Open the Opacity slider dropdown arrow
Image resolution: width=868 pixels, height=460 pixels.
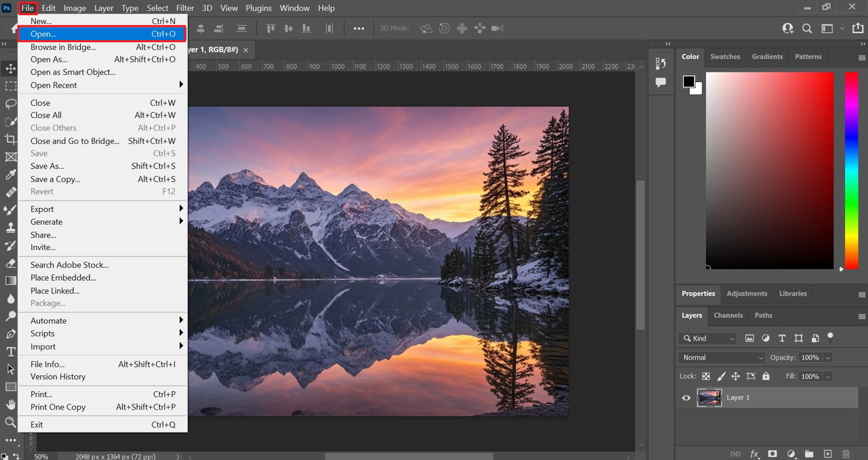tap(828, 357)
